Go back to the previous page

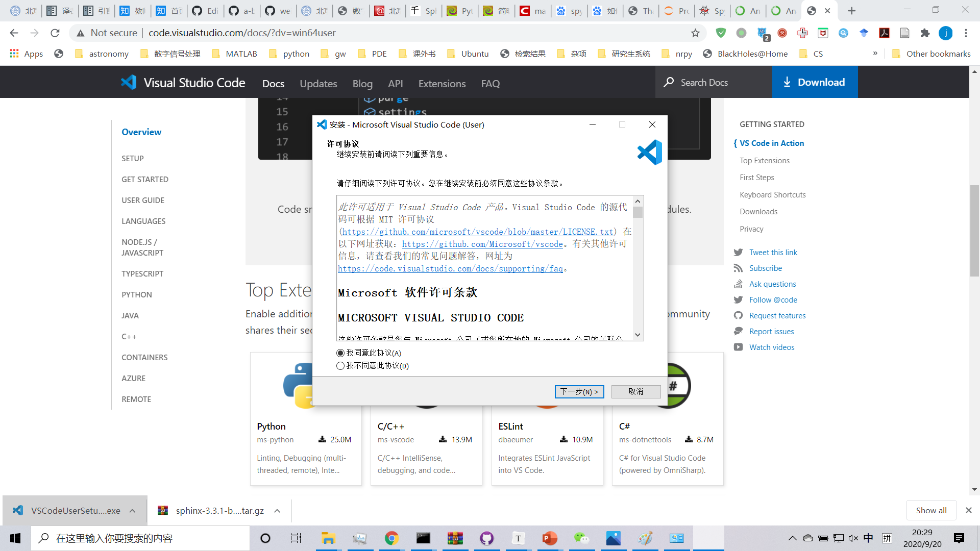(x=14, y=33)
